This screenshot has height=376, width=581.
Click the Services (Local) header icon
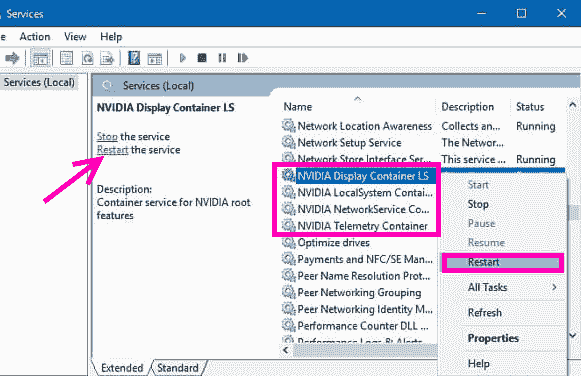[107, 86]
